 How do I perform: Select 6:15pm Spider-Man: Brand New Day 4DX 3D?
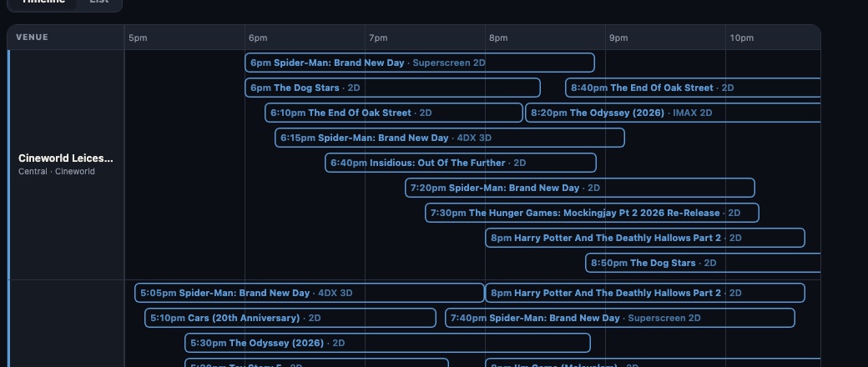tap(450, 138)
